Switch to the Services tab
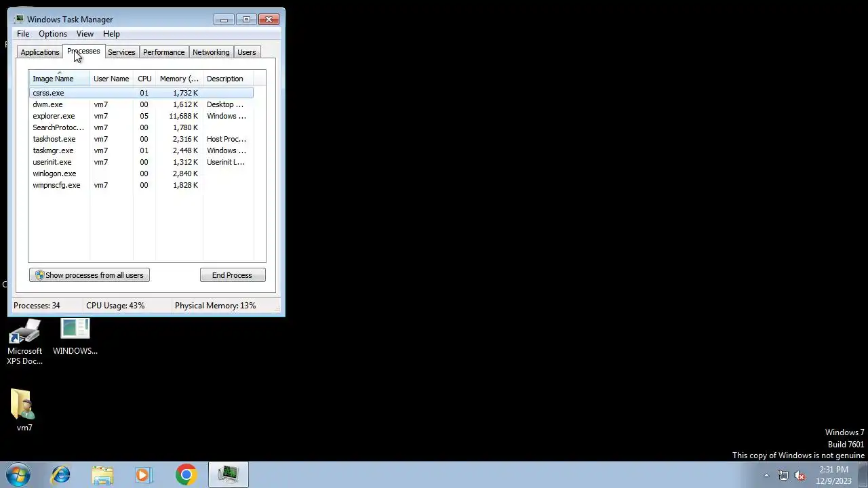The height and width of the screenshot is (488, 868). 121,52
